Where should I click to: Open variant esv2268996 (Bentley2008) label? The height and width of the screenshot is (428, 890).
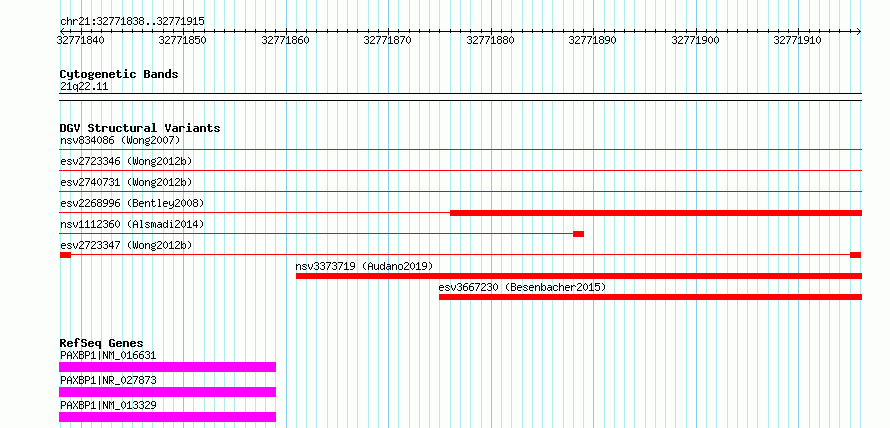click(132, 203)
